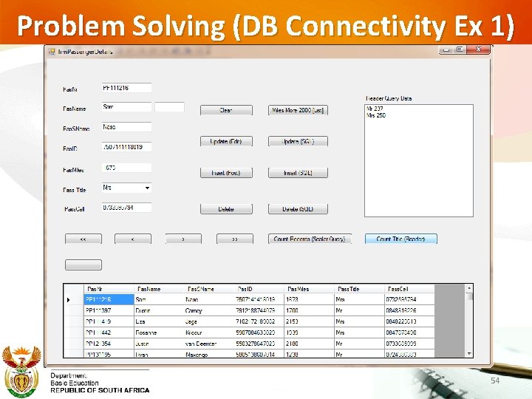
Task: Click the 2100 miles cell
Action: (x=309, y=344)
